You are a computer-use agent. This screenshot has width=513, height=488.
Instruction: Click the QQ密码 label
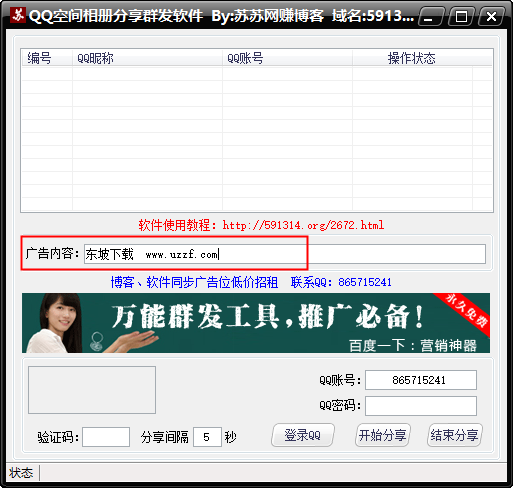340,406
